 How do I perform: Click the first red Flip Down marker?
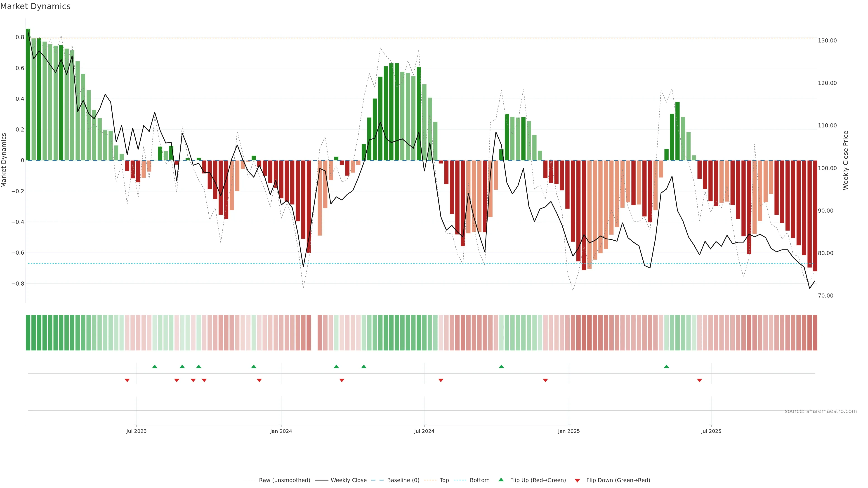pos(127,380)
